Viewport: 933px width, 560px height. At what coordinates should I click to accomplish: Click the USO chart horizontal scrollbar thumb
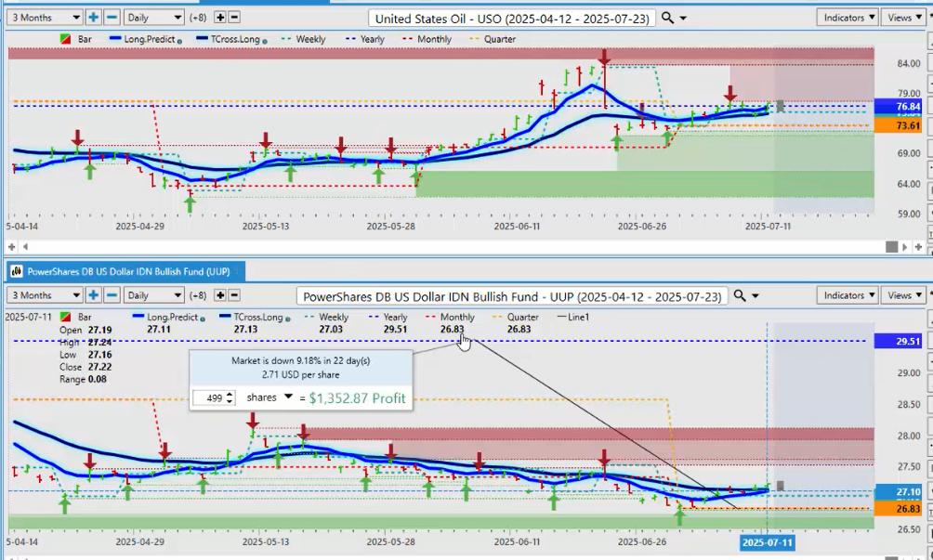(892, 247)
